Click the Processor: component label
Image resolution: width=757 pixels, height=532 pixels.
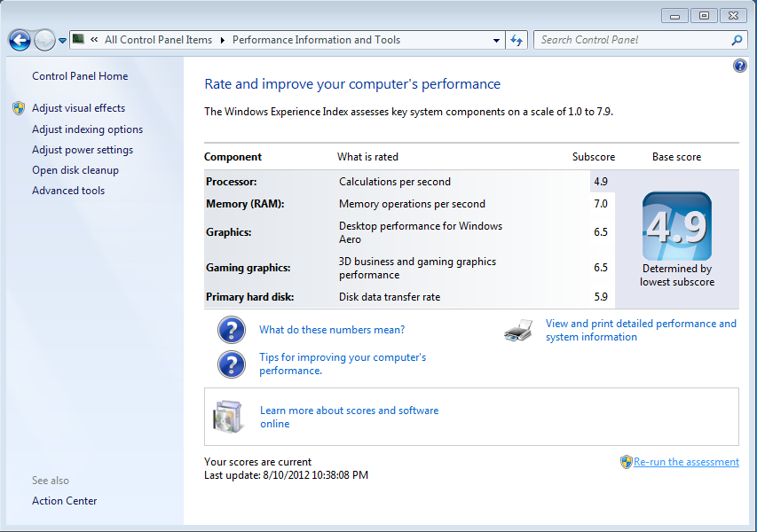click(x=232, y=182)
